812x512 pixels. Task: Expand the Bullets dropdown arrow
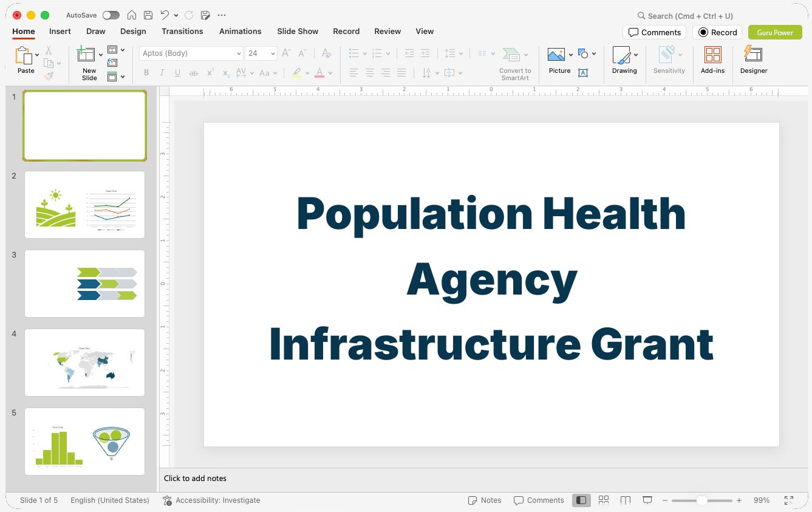tap(365, 53)
